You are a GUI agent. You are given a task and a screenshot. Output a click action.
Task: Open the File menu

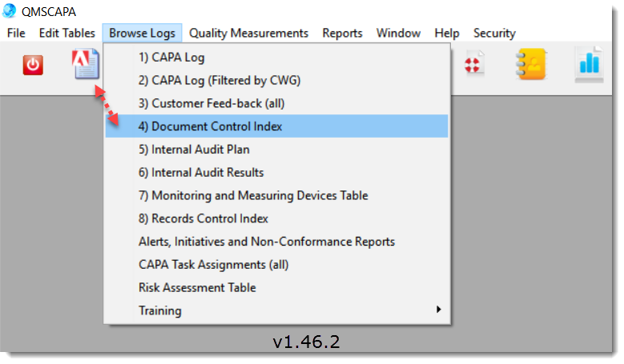pos(16,33)
